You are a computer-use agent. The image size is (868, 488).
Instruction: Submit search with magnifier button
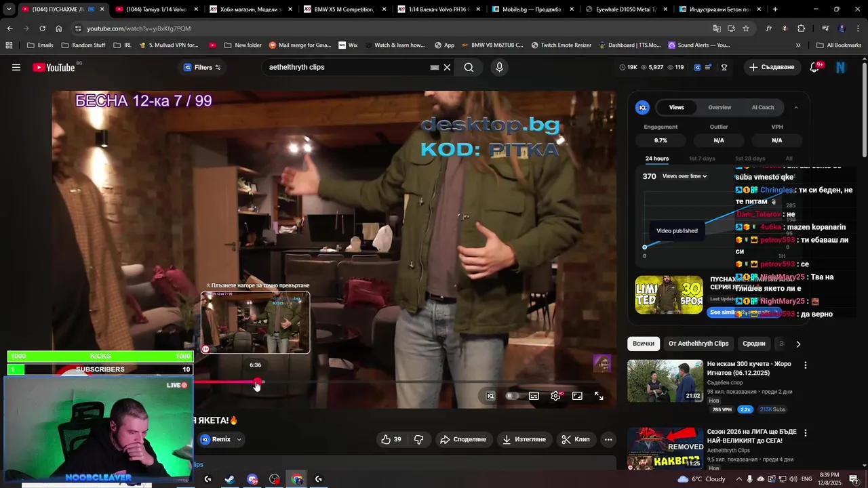tap(469, 67)
